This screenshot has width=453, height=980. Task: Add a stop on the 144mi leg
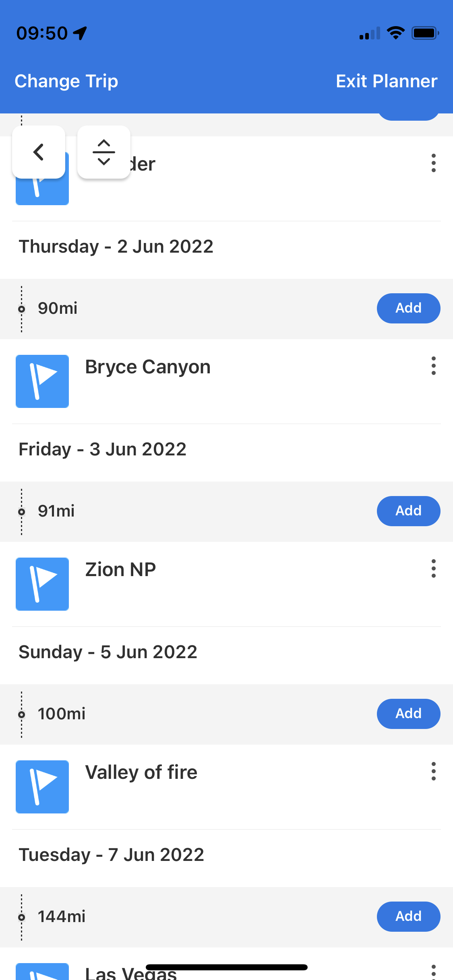pos(408,916)
